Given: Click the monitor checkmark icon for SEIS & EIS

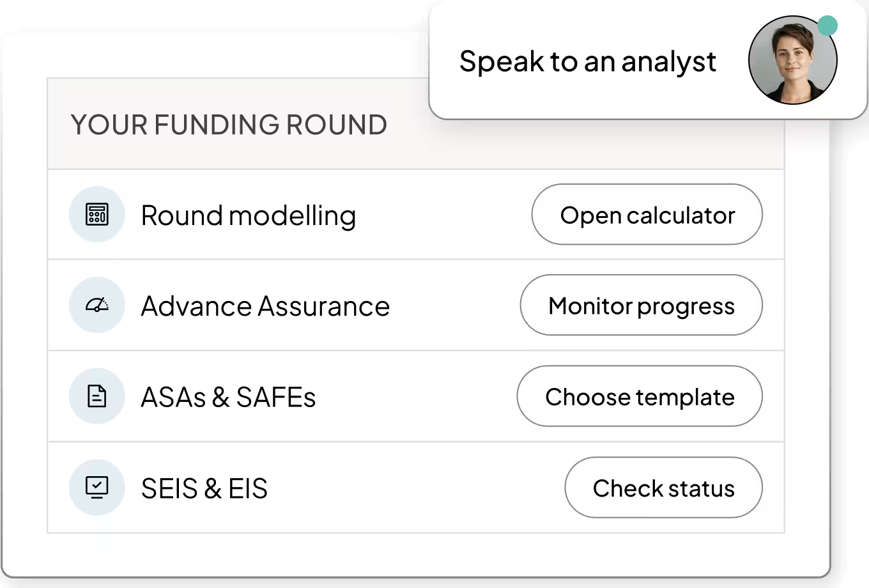Looking at the screenshot, I should pyautogui.click(x=96, y=487).
